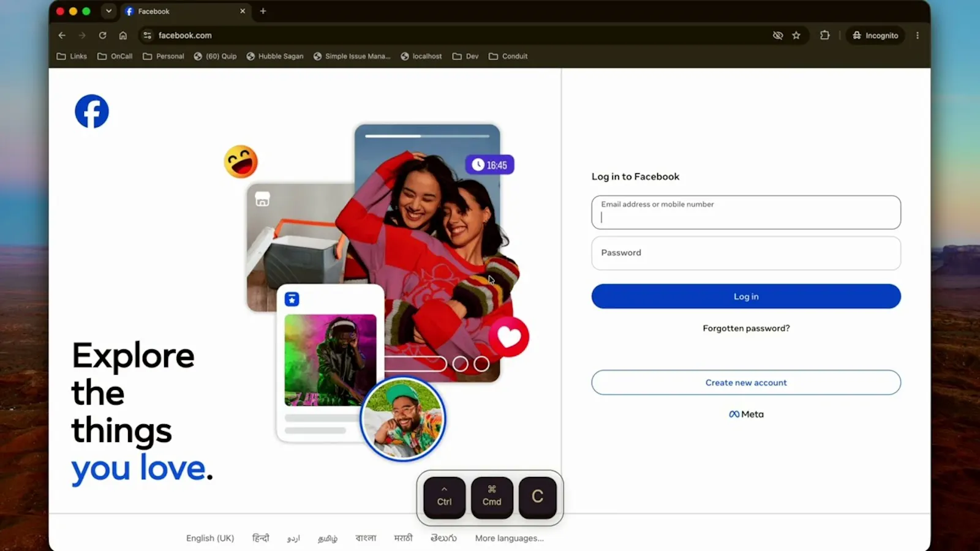This screenshot has width=980, height=551.
Task: Open the Forgotten password? link
Action: click(x=746, y=328)
